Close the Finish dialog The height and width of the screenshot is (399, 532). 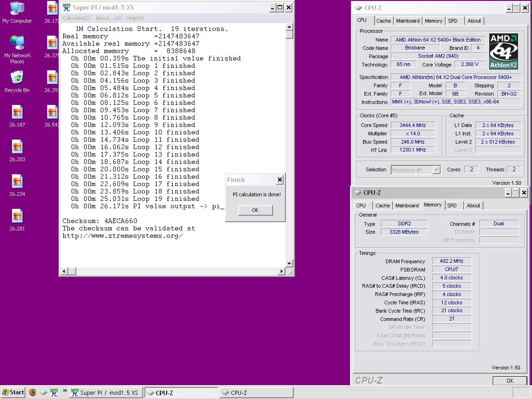click(279, 180)
